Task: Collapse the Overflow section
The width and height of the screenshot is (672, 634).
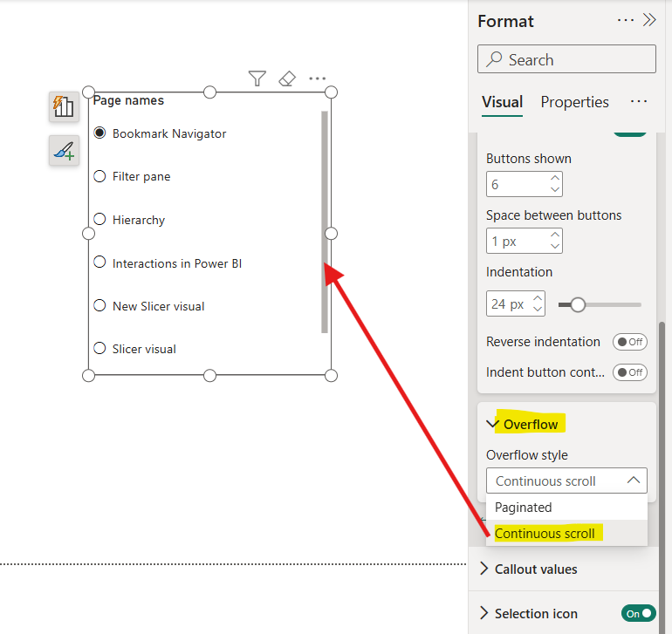Action: pyautogui.click(x=494, y=425)
